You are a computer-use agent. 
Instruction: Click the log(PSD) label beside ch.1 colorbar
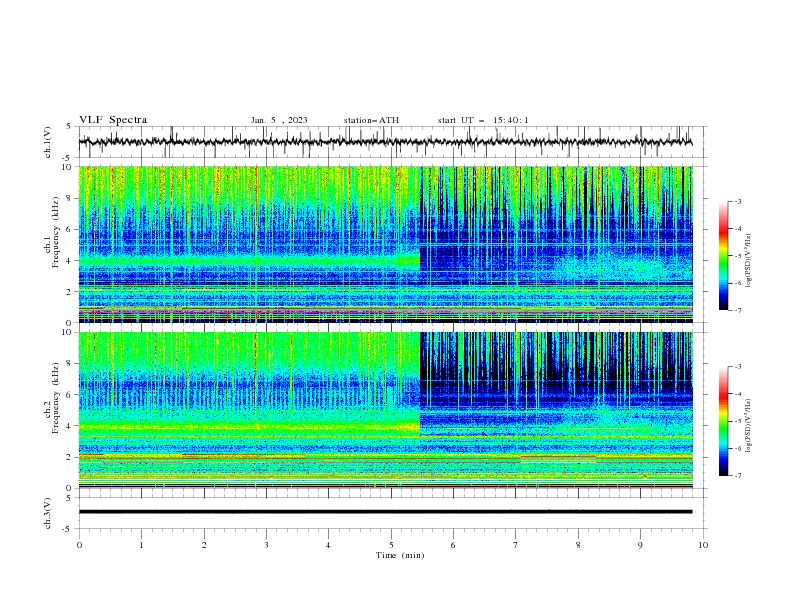tap(748, 261)
